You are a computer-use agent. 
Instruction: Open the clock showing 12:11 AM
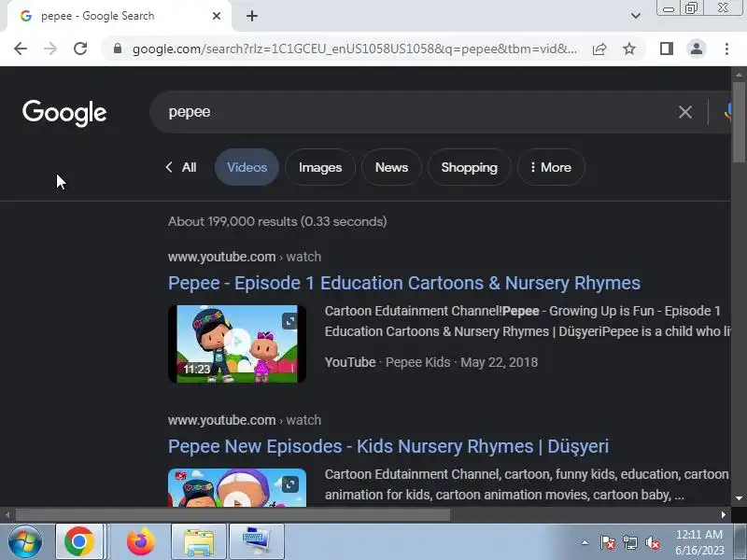699,542
